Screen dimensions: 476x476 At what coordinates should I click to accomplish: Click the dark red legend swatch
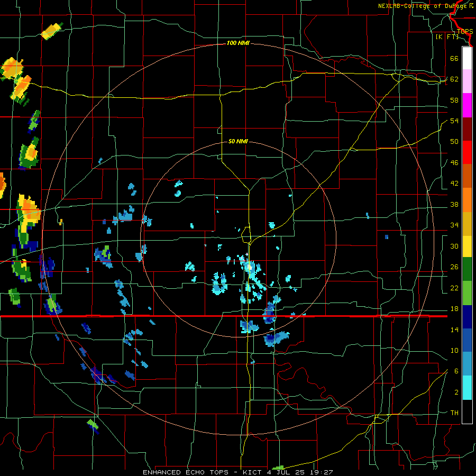click(x=467, y=129)
